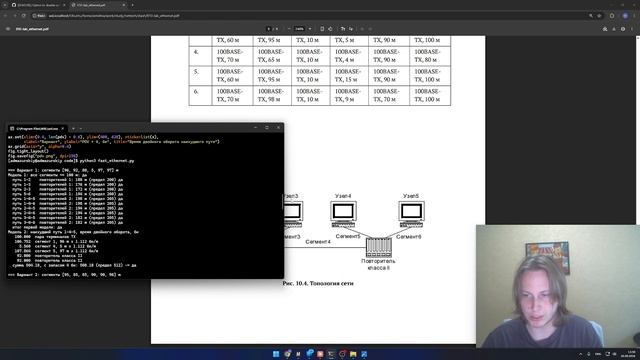Open browser zoom magnifier in address bar
This screenshot has width=640, height=360.
591,16
